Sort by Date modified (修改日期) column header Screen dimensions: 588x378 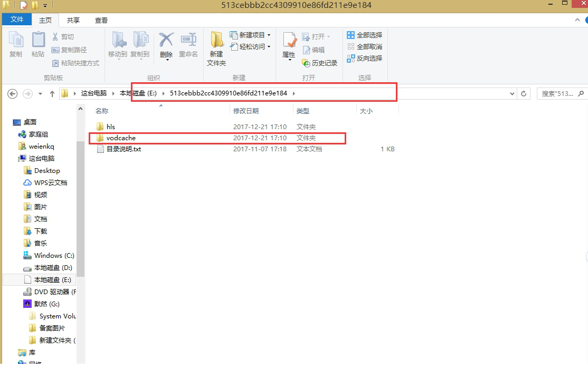click(x=246, y=111)
